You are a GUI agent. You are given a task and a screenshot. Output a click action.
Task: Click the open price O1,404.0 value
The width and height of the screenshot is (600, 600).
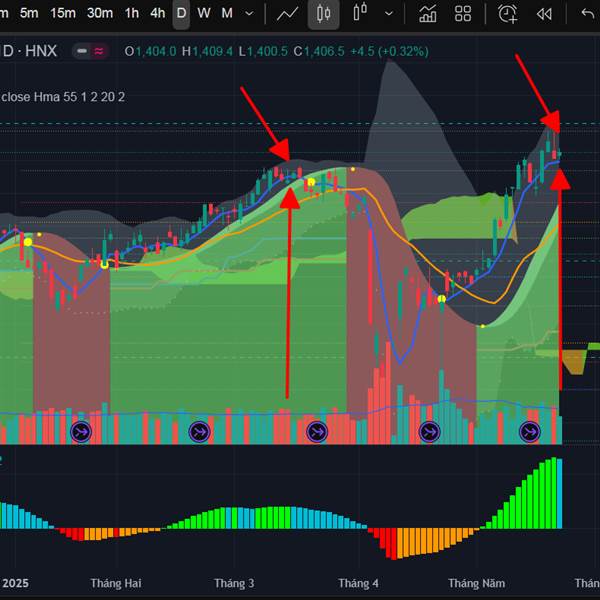pyautogui.click(x=150, y=51)
